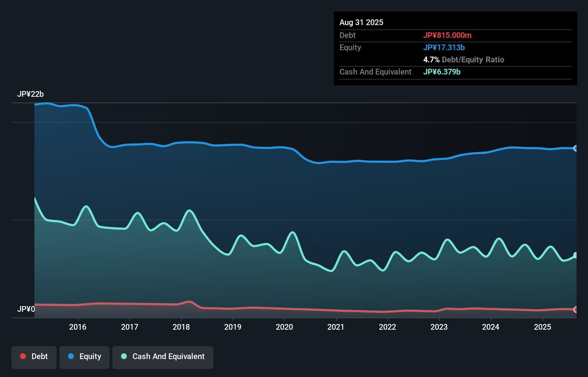Image resolution: width=588 pixels, height=377 pixels.
Task: Select the blue Equity dot icon in legend
Action: click(71, 357)
